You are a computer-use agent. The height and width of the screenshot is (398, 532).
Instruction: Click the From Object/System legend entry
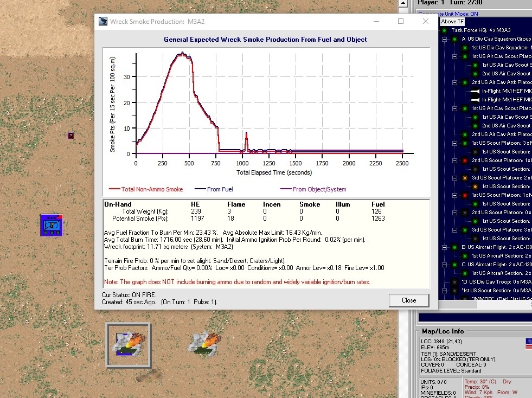[x=313, y=189]
